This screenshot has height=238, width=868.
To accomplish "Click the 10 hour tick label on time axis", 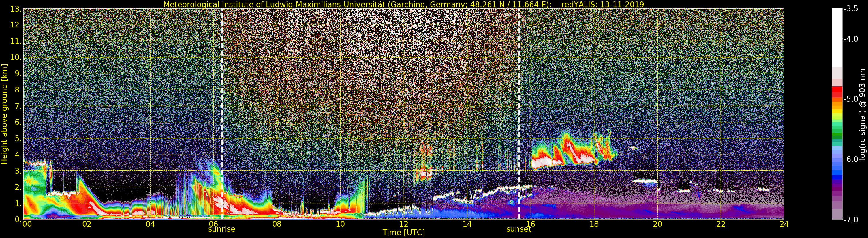I will [x=340, y=224].
